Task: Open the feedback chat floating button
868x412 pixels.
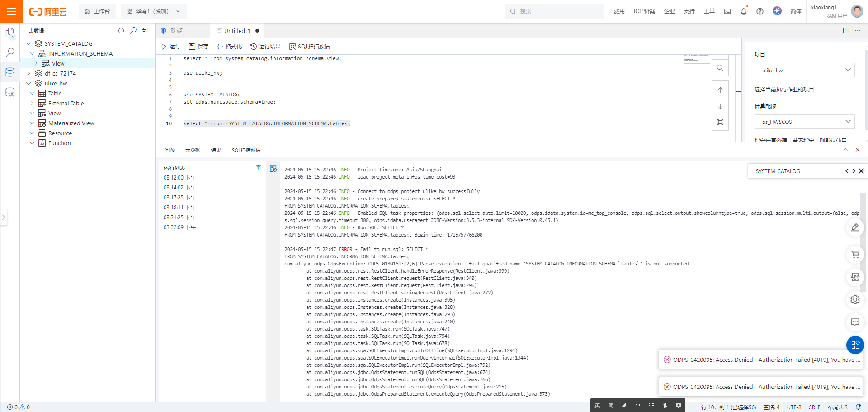Action: (855, 322)
